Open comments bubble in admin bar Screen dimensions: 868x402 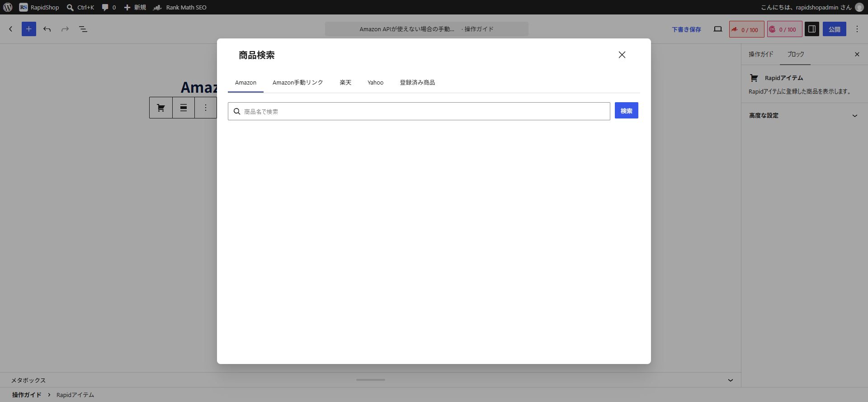pos(109,7)
